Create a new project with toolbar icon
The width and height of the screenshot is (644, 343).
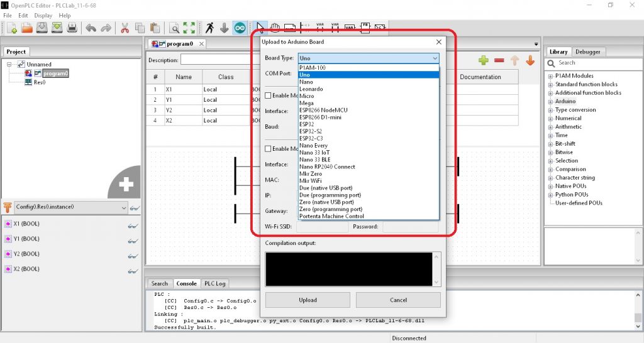pos(11,28)
